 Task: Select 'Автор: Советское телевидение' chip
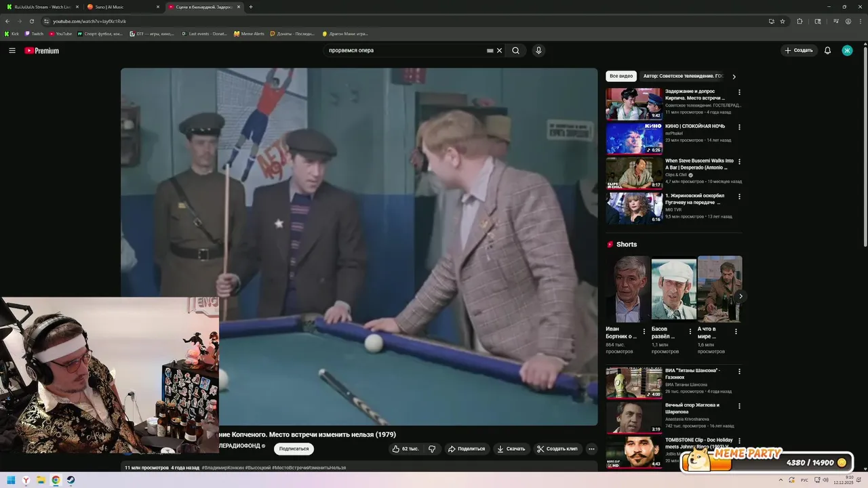pos(683,77)
